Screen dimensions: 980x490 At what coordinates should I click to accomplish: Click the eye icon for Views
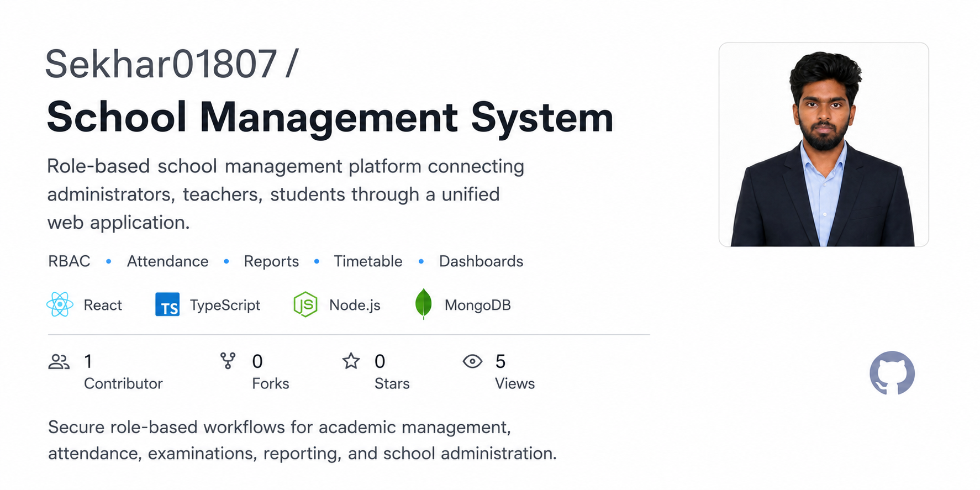tap(472, 361)
